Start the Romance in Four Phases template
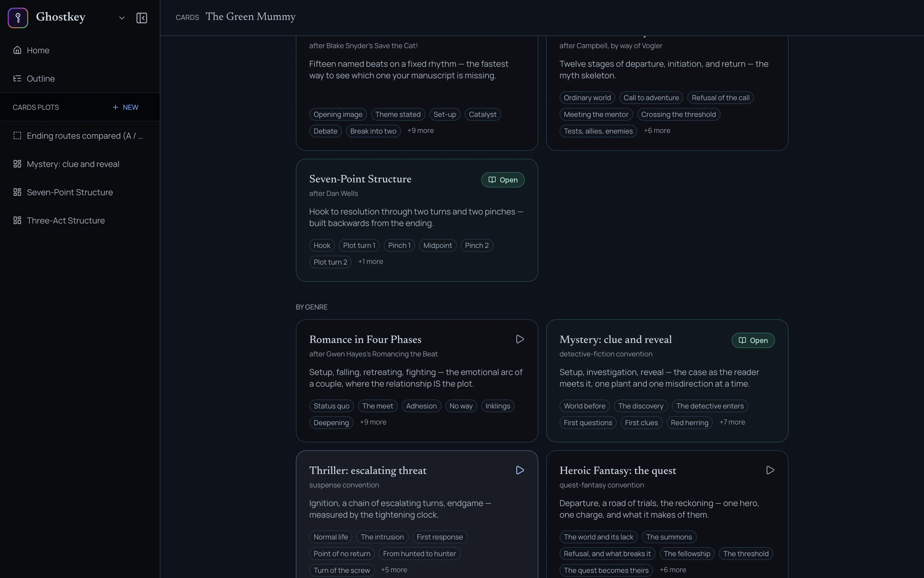This screenshot has height=578, width=924. click(520, 339)
